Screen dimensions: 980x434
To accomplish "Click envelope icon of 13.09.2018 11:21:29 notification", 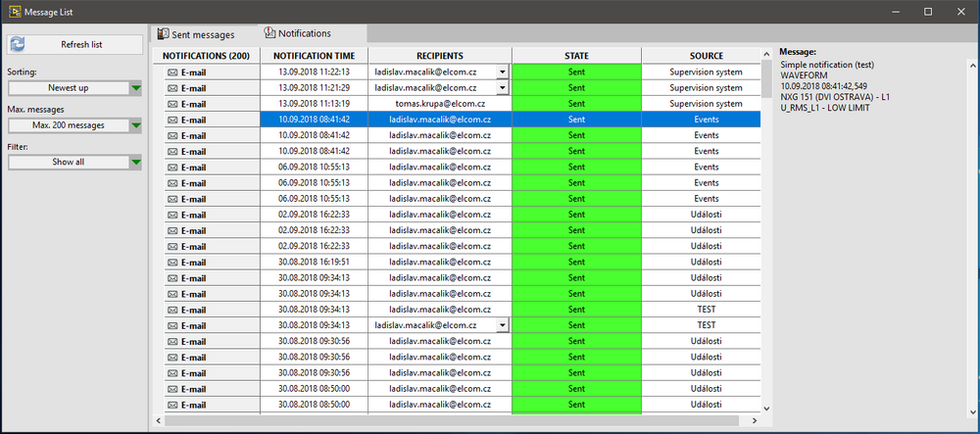I will point(172,89).
